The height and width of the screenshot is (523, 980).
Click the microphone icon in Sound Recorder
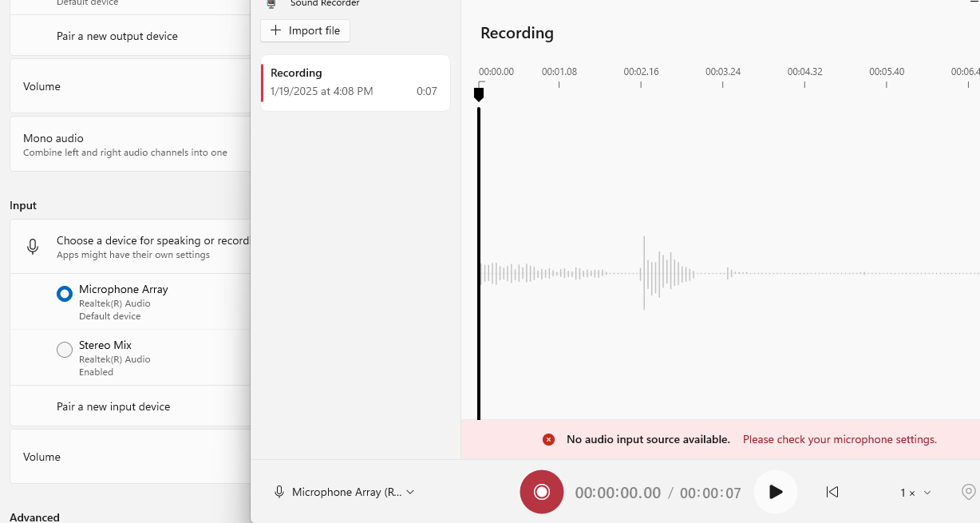(x=279, y=492)
